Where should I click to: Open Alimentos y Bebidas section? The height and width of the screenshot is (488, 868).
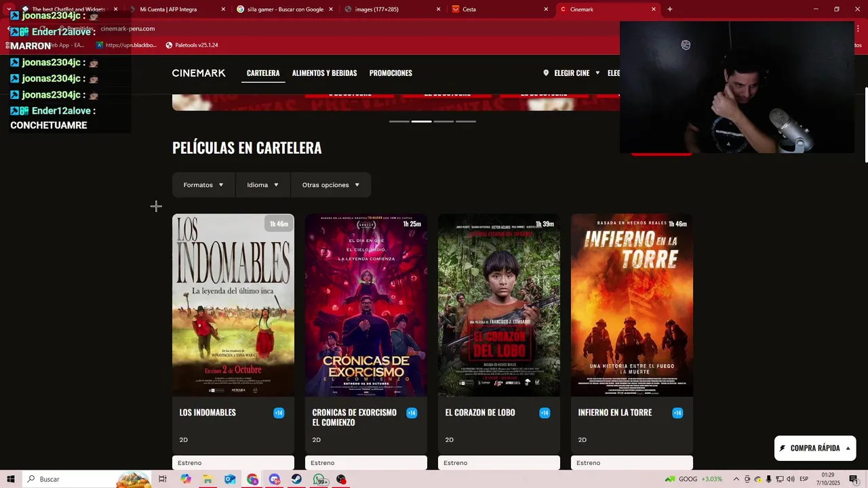pyautogui.click(x=324, y=73)
